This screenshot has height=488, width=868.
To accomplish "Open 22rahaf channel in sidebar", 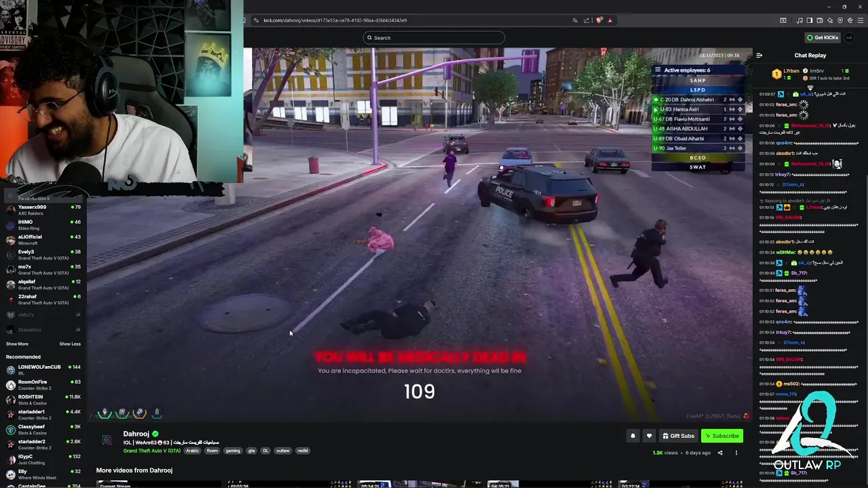I will click(43, 300).
